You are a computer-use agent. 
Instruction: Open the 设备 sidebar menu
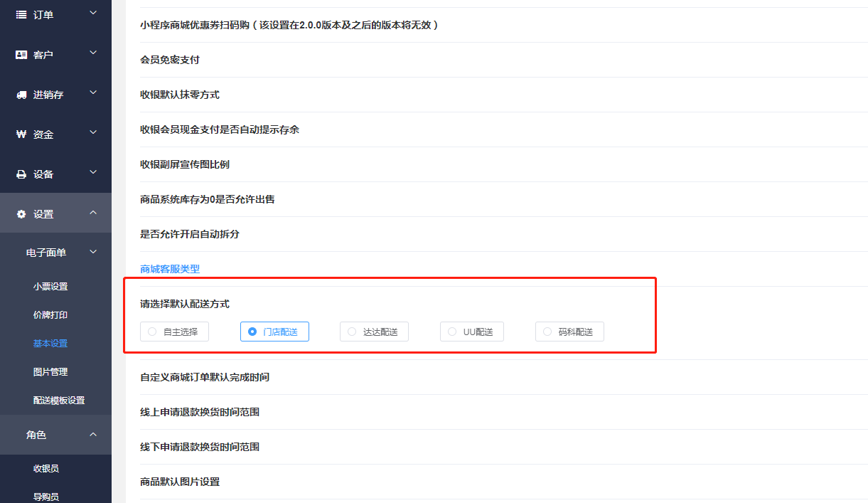click(55, 174)
